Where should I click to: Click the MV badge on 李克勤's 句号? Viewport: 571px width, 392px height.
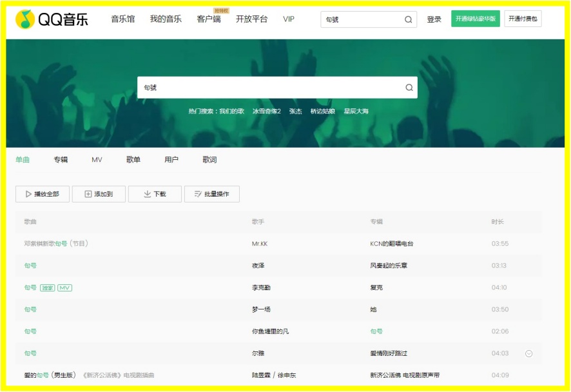(x=64, y=288)
